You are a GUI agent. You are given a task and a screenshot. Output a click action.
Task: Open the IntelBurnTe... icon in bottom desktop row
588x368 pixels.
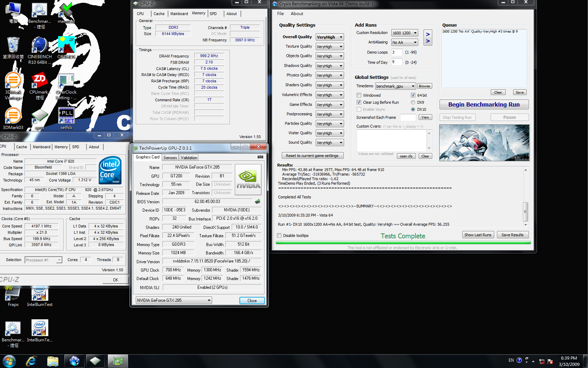click(40, 331)
